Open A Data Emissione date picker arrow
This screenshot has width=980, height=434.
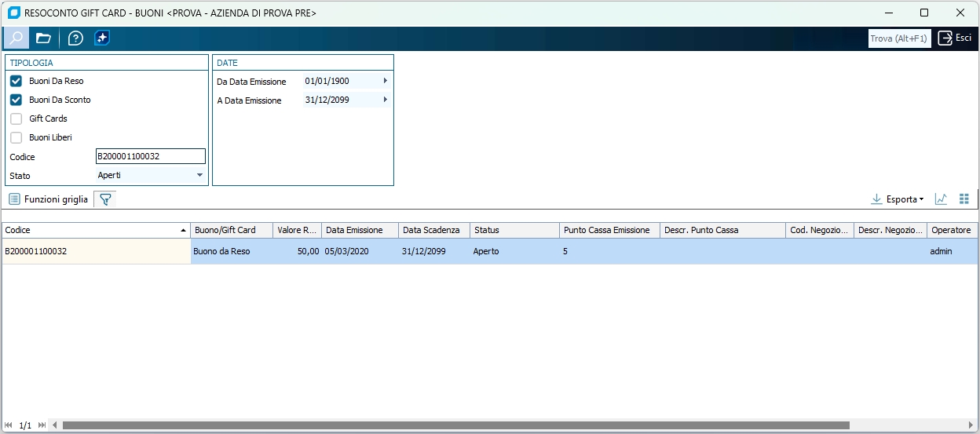click(385, 100)
